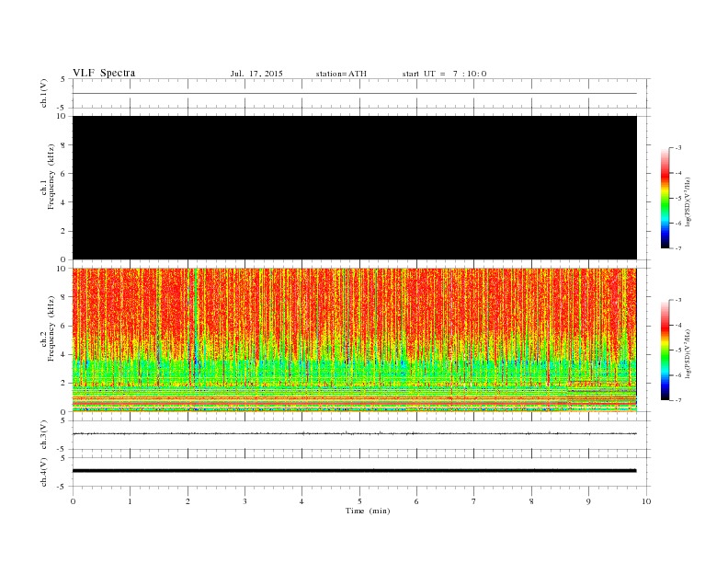The image size is (728, 563).
Task: Click the "start UT = 7:10:0" header text
Action: 444,74
